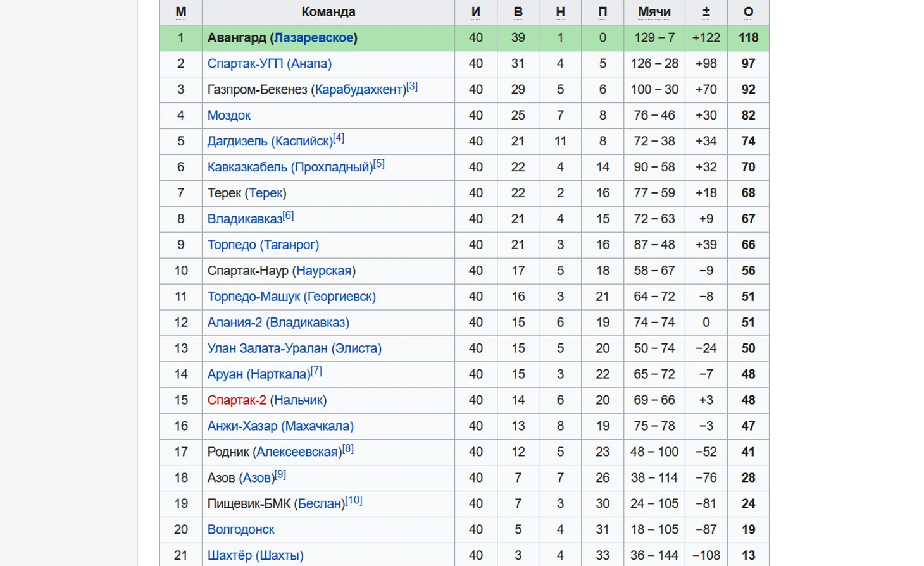The image size is (924, 566).
Task: Click footnote reference [10] beside Беслан
Action: [354, 500]
